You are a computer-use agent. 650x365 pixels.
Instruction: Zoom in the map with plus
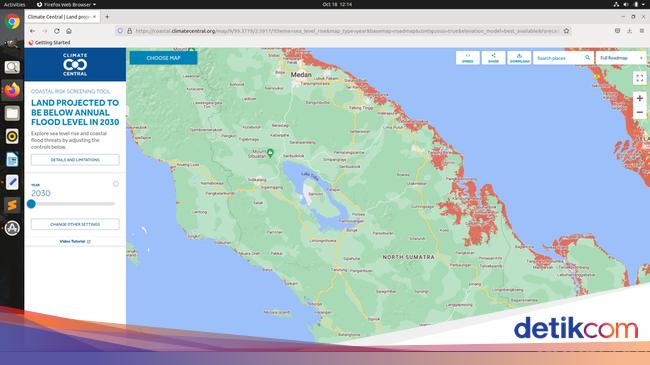pos(639,98)
